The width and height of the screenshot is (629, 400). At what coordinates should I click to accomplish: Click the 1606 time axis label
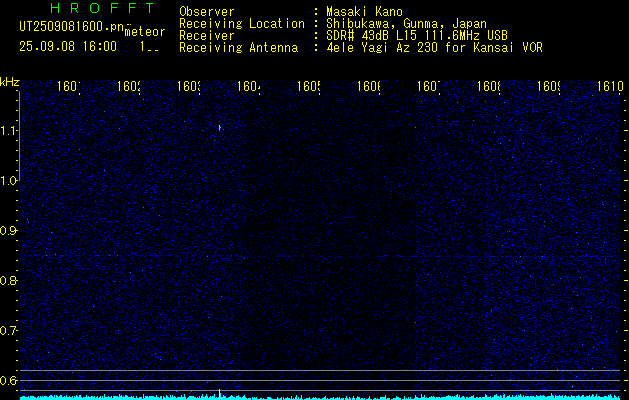click(369, 86)
